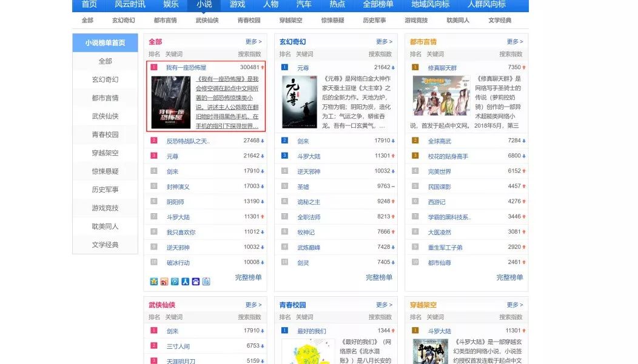
Task: Switch to 风云时讯 top tab
Action: click(x=130, y=4)
